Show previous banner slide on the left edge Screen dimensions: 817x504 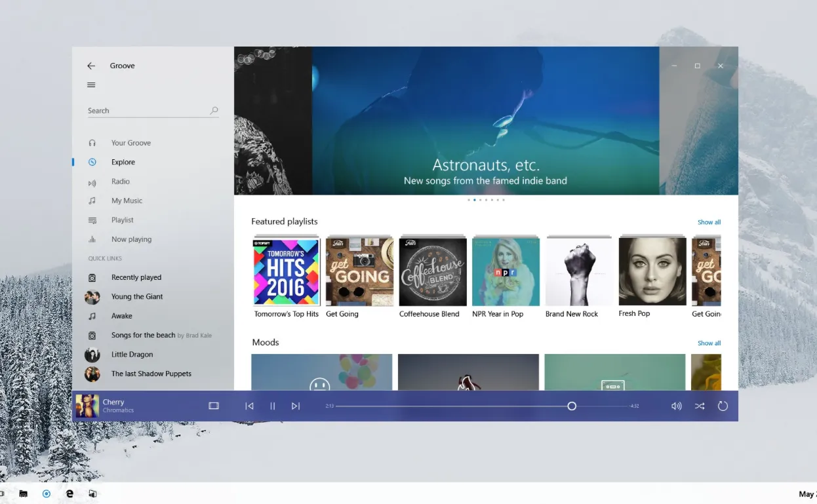click(x=273, y=121)
